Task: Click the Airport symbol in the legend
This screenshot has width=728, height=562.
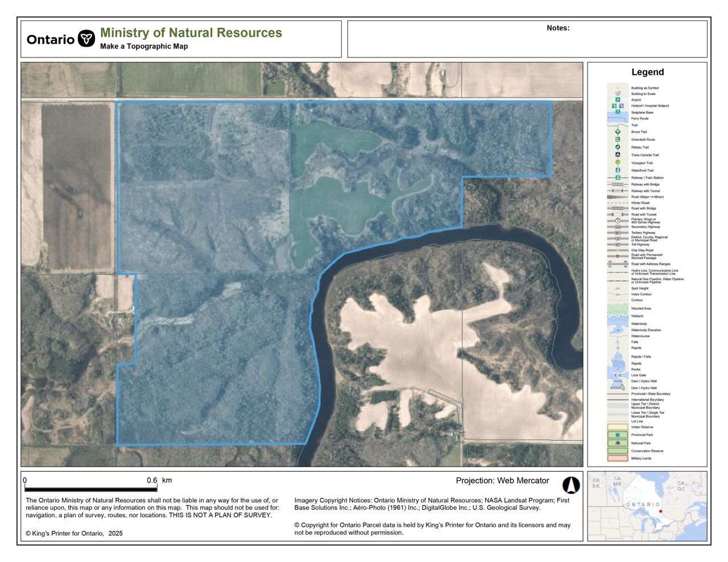Action: pyautogui.click(x=618, y=100)
